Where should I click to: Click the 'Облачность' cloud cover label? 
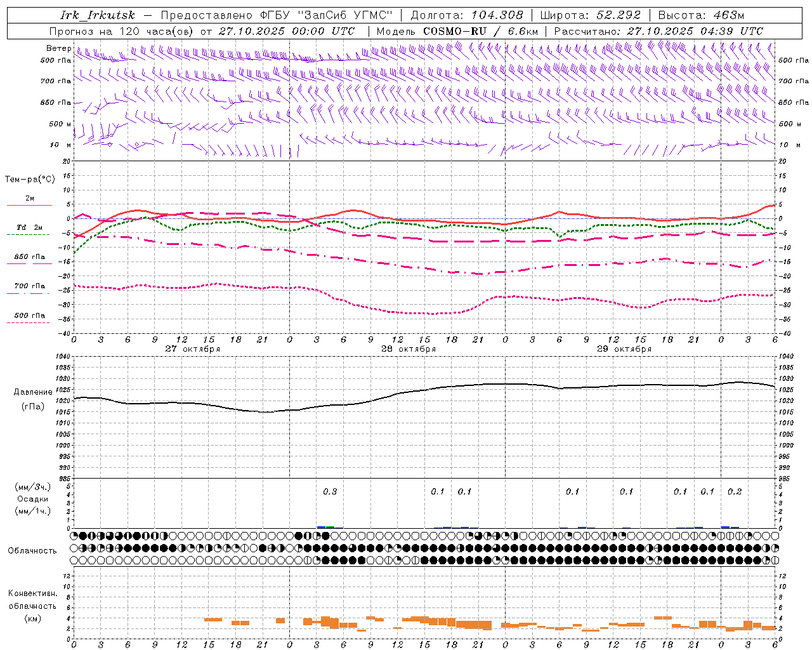coord(32,551)
